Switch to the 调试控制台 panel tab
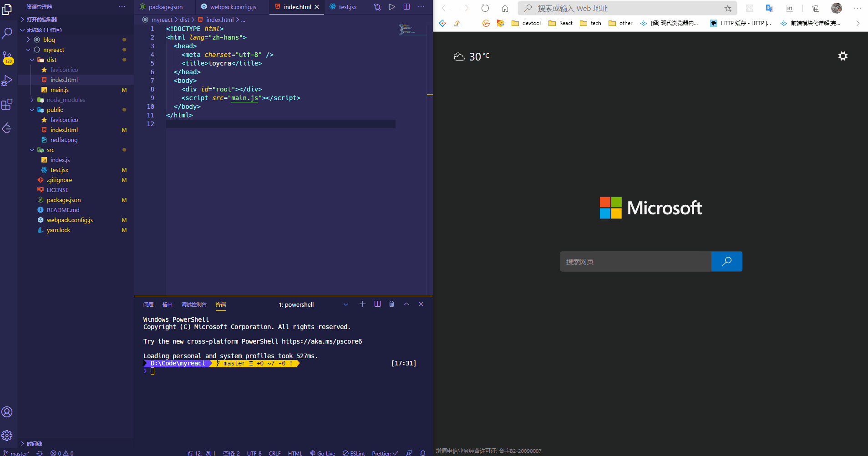The height and width of the screenshot is (456, 868). 194,304
